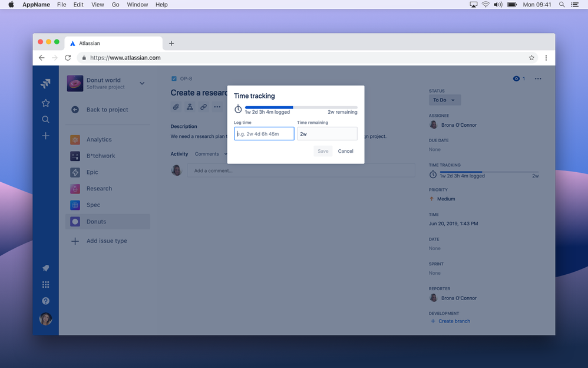This screenshot has height=368, width=588.
Task: Select Epic issue type
Action: coord(108,172)
